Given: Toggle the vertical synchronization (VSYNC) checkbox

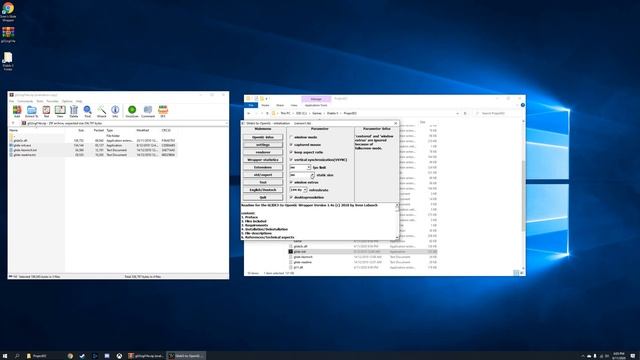Looking at the screenshot, I should point(291,160).
